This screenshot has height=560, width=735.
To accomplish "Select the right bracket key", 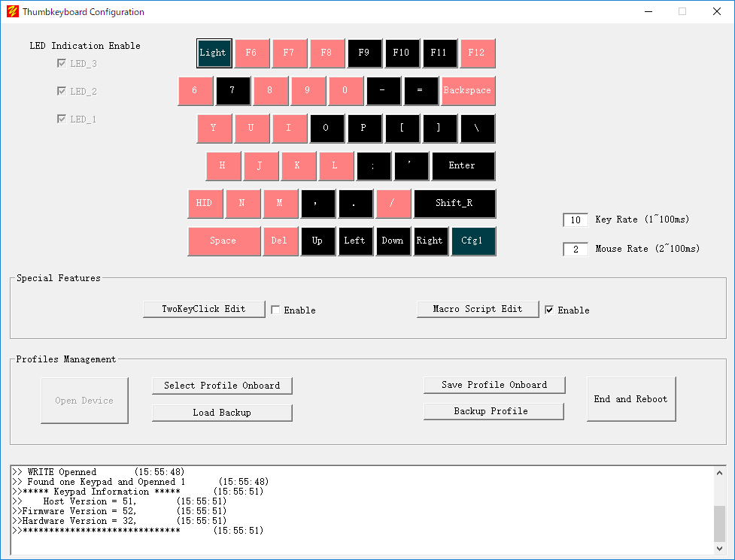I will coord(439,129).
